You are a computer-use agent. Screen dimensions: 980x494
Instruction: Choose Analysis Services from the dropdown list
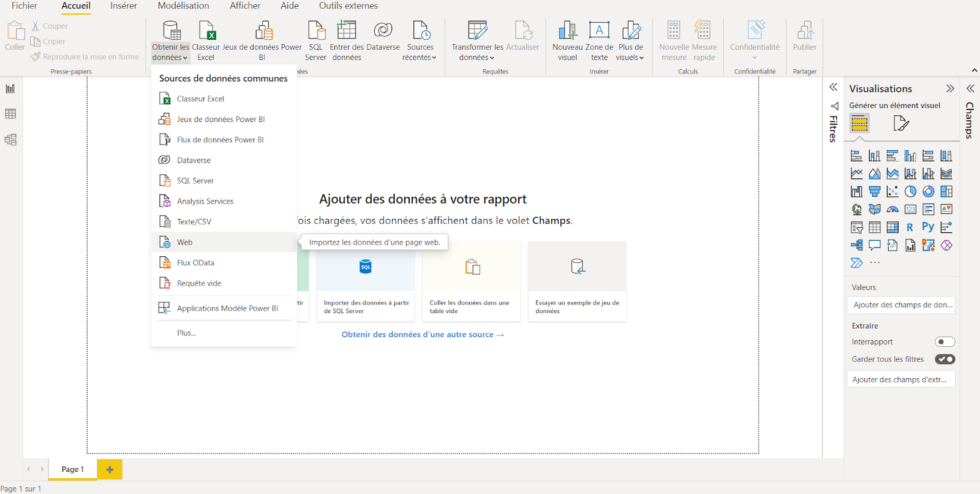click(x=224, y=201)
